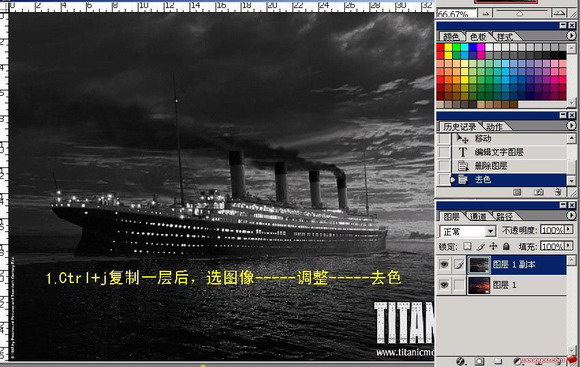Select the 移动 history state

[509, 139]
